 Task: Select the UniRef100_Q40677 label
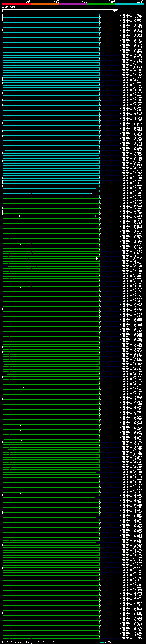tap(131, 93)
